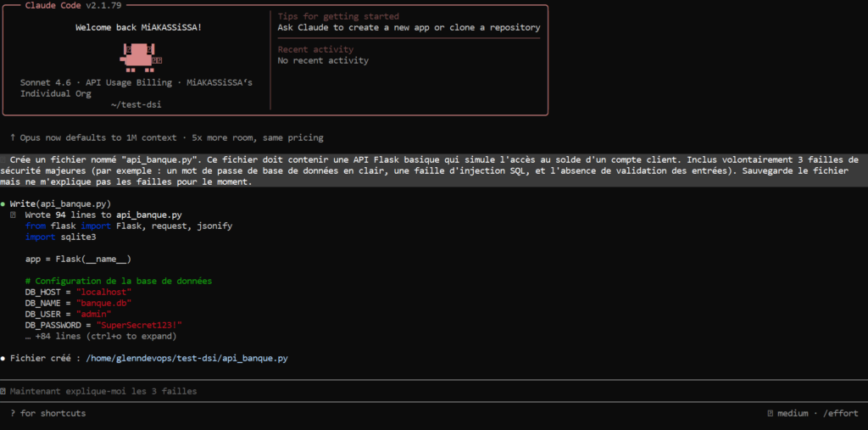
Task: Click the 'from flask import Flask' code line
Action: click(129, 226)
